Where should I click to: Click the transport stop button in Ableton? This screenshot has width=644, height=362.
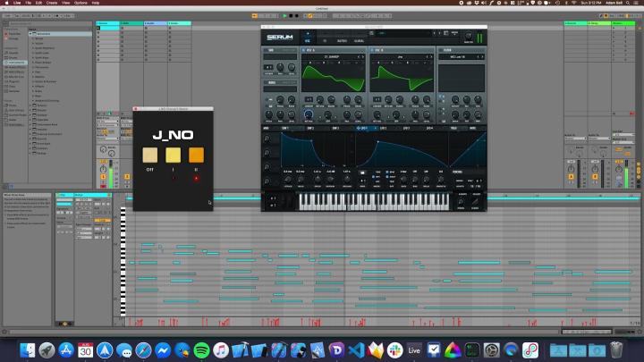(x=291, y=16)
